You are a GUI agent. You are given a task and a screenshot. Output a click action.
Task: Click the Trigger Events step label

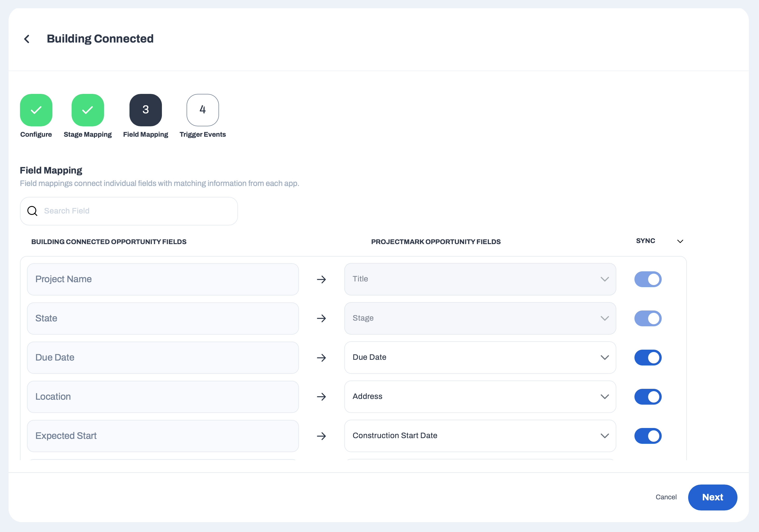(x=203, y=134)
